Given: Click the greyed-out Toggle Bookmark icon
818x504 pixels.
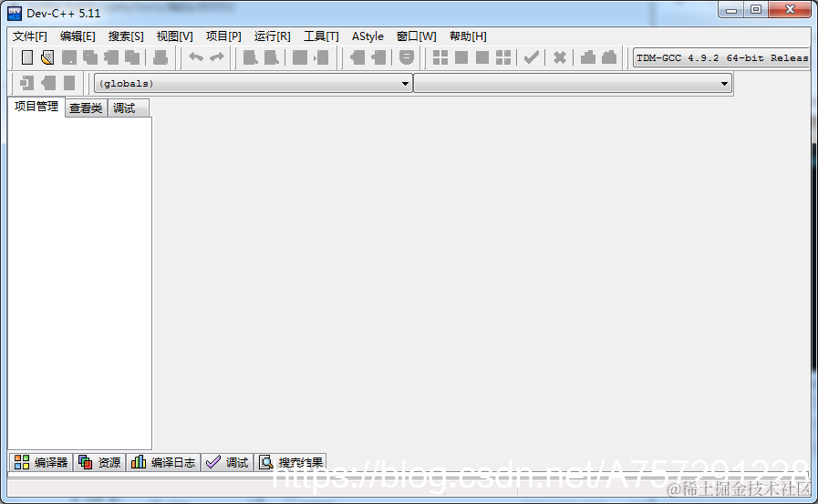Looking at the screenshot, I should pos(48,83).
